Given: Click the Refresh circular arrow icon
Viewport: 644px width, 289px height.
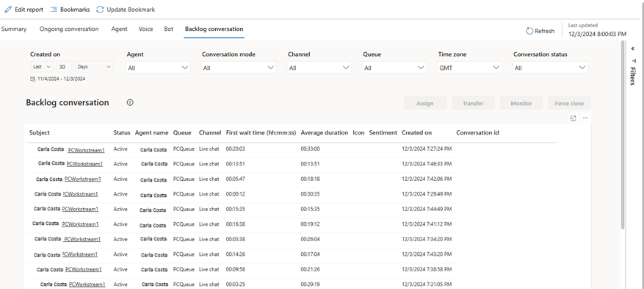Looking at the screenshot, I should tap(529, 31).
